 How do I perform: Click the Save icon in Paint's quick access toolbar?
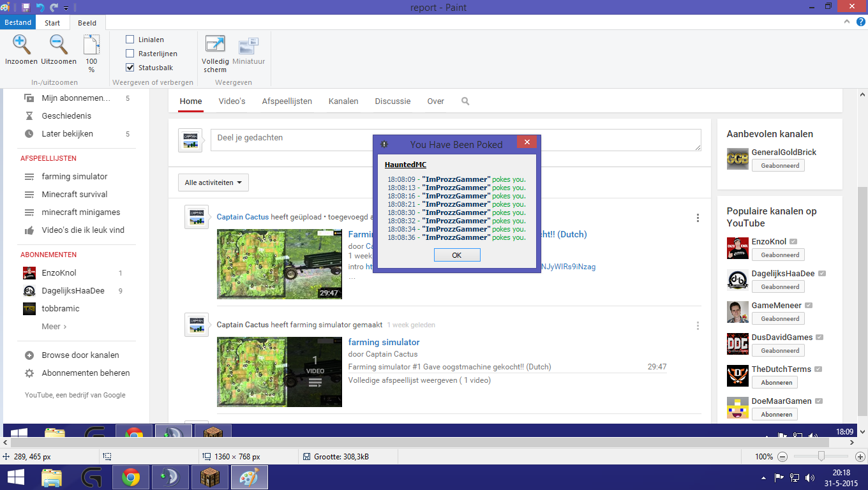(x=26, y=7)
